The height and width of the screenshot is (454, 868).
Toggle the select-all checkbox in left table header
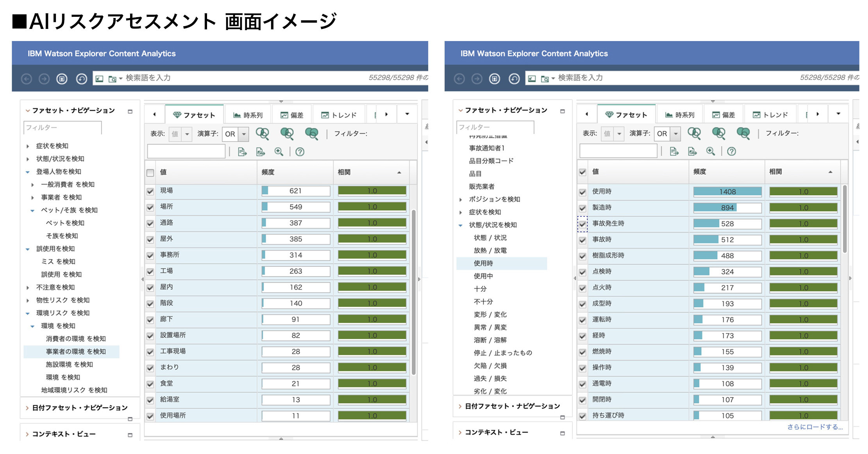150,173
